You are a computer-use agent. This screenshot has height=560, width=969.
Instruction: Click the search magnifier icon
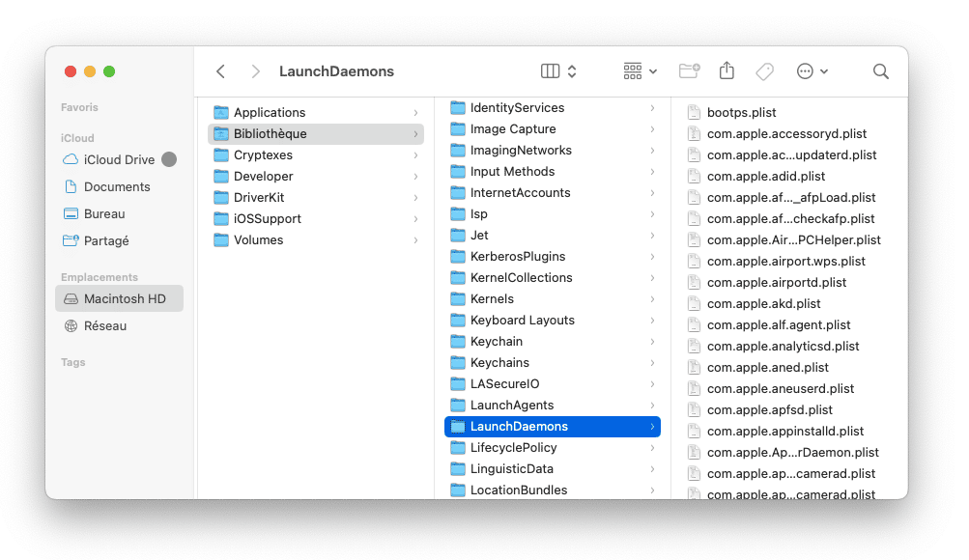point(880,71)
